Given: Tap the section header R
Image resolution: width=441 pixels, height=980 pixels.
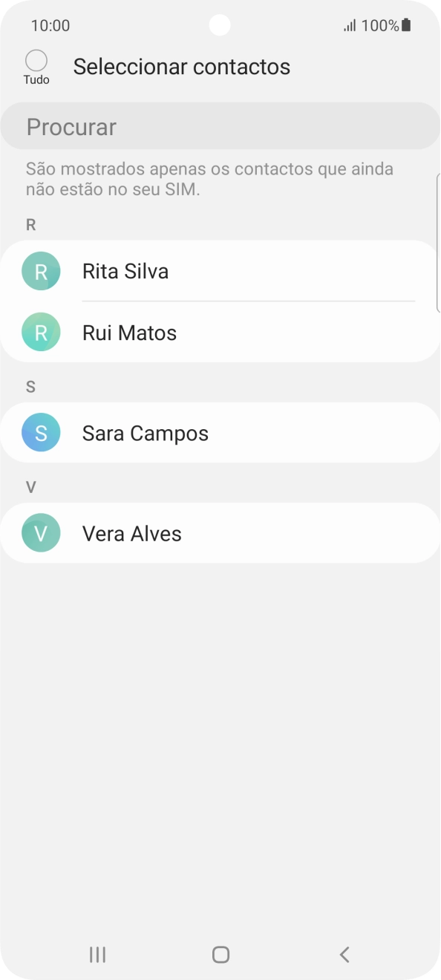Looking at the screenshot, I should click(x=30, y=225).
